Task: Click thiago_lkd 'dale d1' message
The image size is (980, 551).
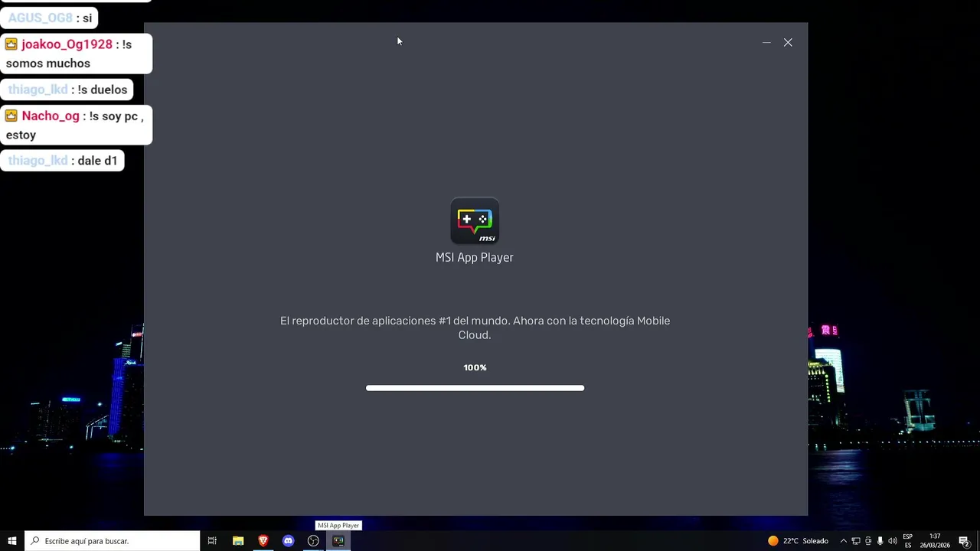Action: [x=63, y=161]
